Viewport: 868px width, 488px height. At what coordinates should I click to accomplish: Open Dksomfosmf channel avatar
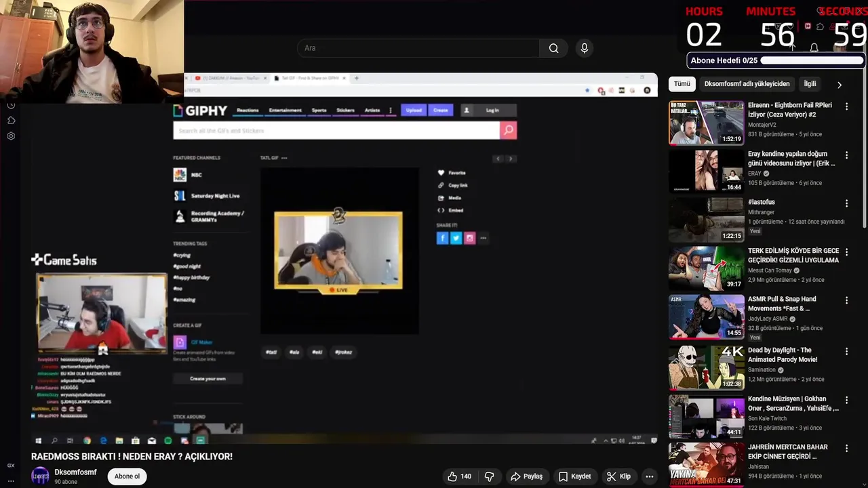pos(41,476)
